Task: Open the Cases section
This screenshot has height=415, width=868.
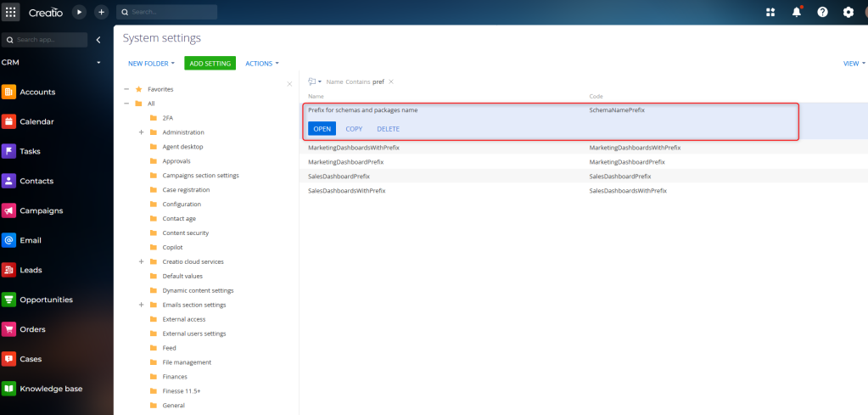Action: pos(31,358)
